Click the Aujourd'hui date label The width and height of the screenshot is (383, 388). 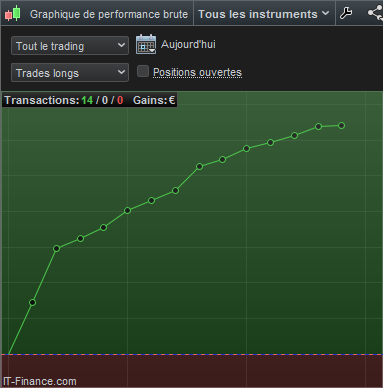pyautogui.click(x=188, y=44)
